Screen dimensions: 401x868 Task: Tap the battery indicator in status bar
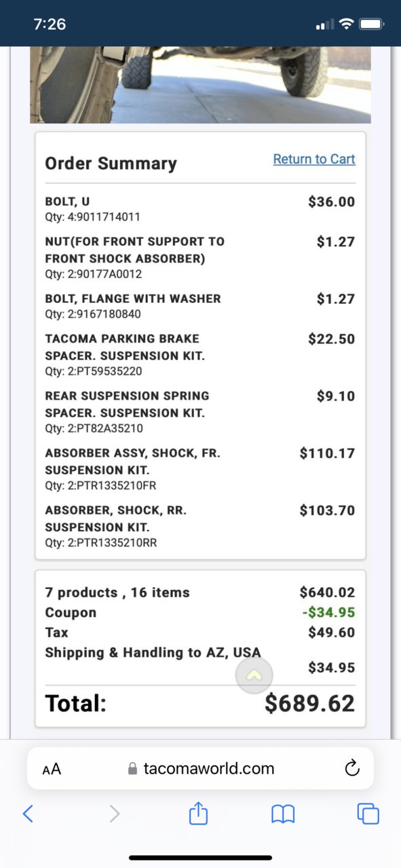[x=372, y=24]
